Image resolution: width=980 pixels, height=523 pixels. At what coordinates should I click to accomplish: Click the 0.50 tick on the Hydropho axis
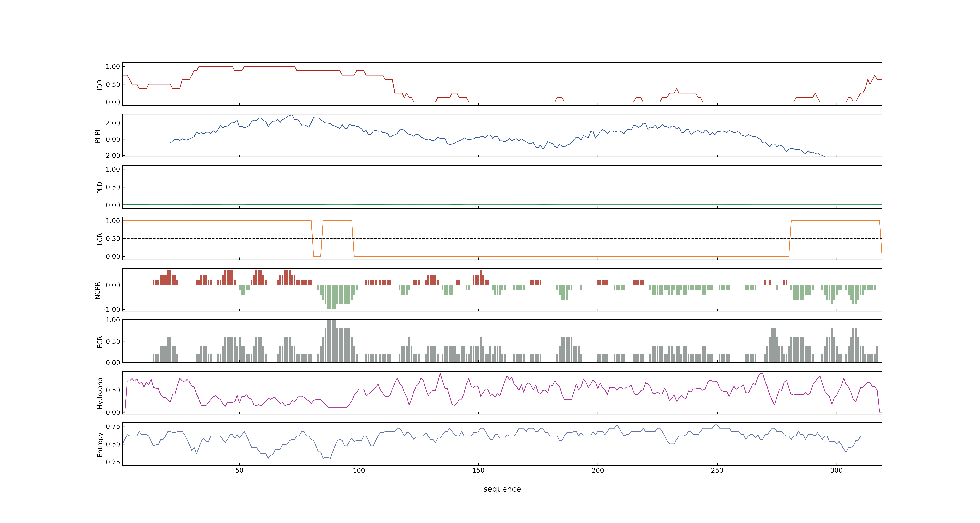[113, 390]
